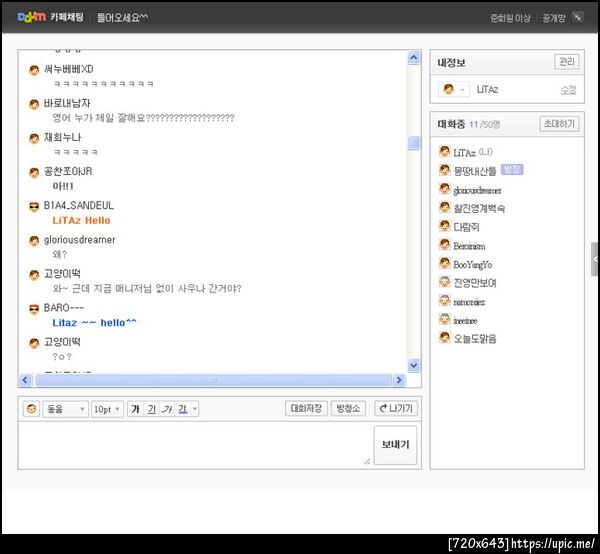Click member name 진영만보여 in list

[474, 283]
